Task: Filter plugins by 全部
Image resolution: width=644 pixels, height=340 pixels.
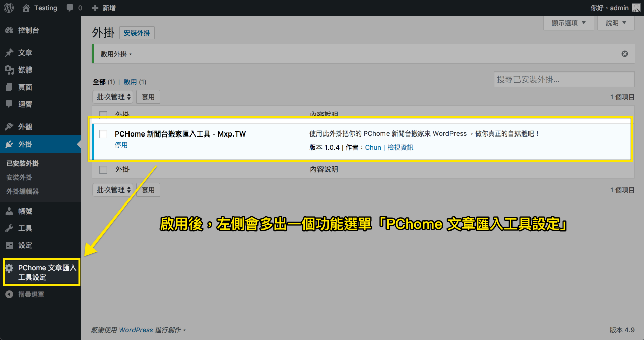Action: pos(99,82)
